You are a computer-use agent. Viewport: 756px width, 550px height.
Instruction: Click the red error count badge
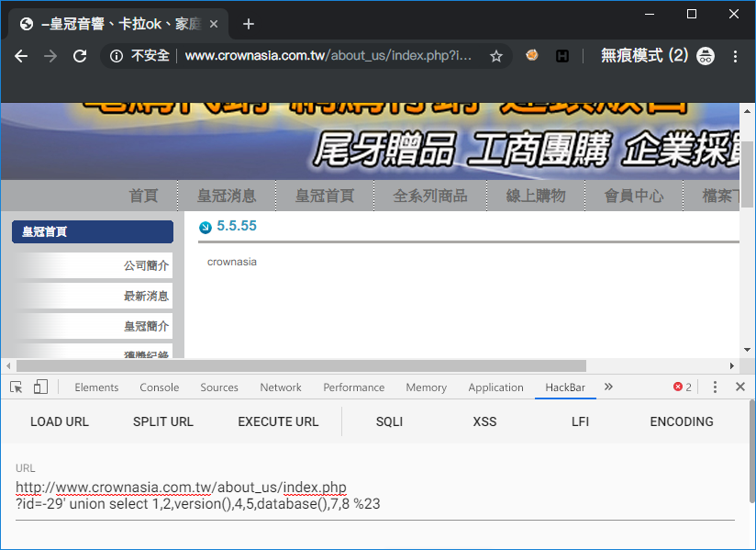click(x=683, y=387)
